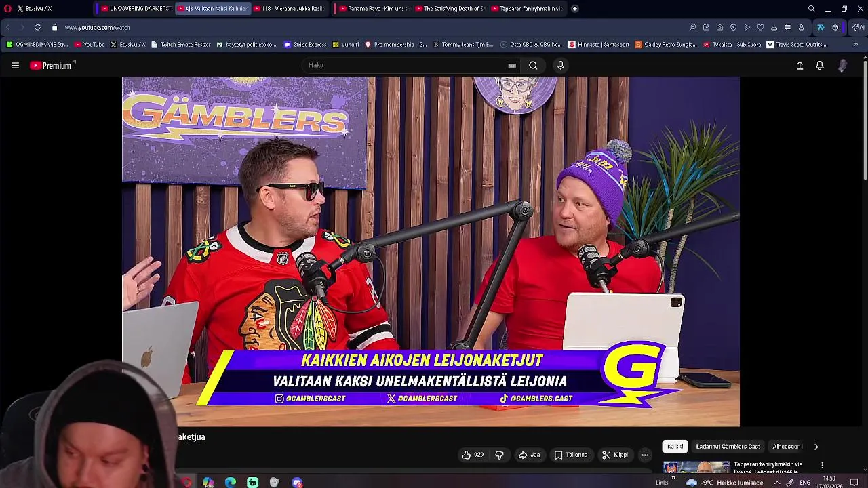This screenshot has height=488, width=868.
Task: Open the weather widget showing -9°C
Action: coord(724,483)
